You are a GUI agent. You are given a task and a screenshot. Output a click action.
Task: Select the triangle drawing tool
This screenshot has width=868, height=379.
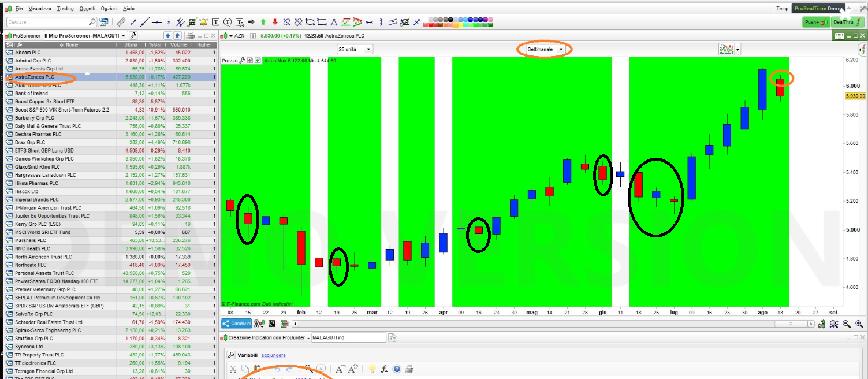334,22
